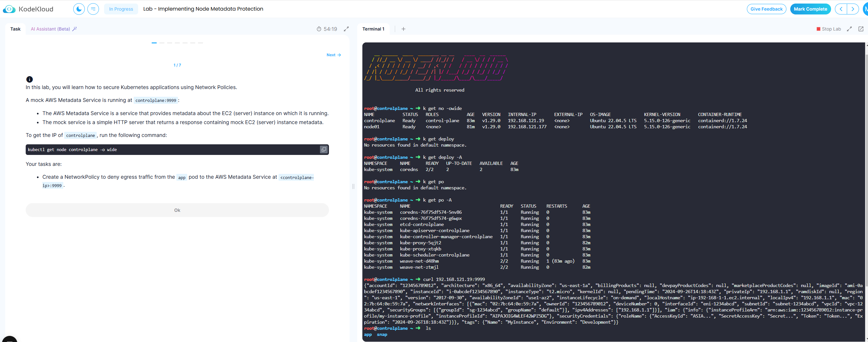Image resolution: width=868 pixels, height=342 pixels.
Task: Jump to the last task progress dash
Action: [x=200, y=43]
